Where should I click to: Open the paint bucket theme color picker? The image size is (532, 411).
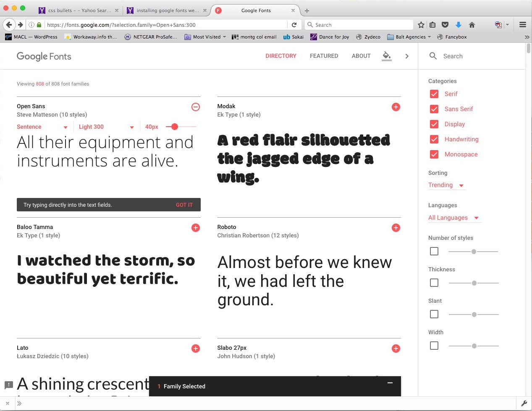387,56
